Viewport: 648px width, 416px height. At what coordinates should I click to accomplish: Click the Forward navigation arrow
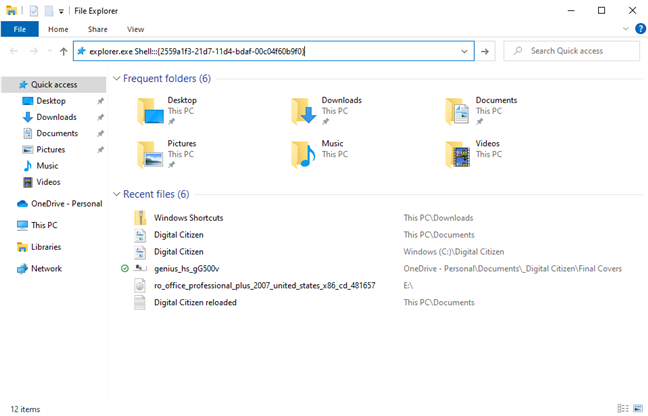(x=33, y=51)
